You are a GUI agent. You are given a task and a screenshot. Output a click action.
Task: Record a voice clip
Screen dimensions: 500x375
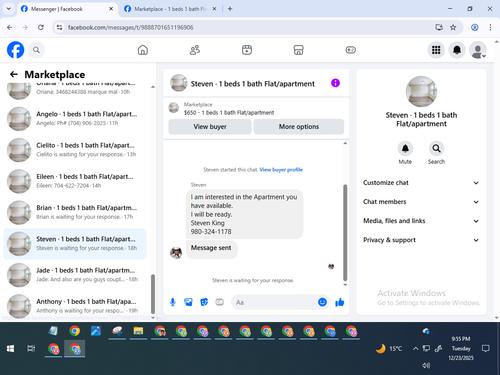(173, 302)
